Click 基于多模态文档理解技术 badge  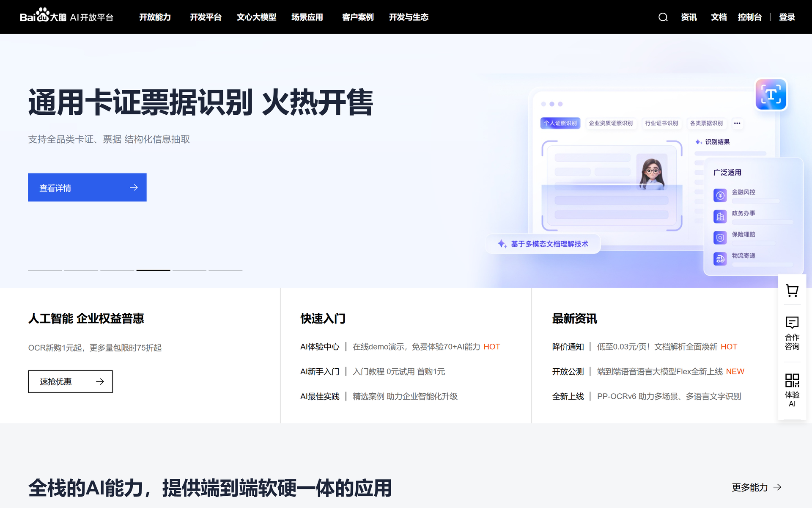(543, 244)
